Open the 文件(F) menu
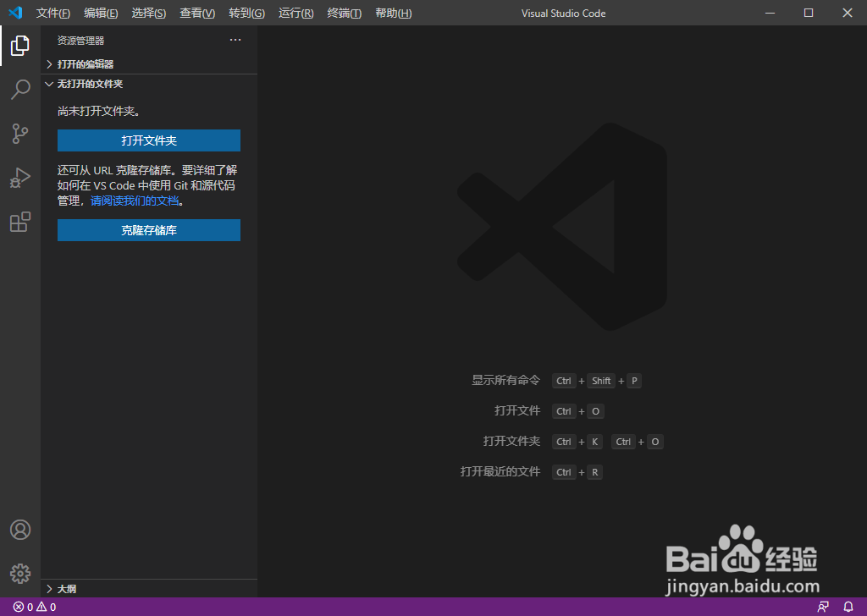 pos(53,14)
